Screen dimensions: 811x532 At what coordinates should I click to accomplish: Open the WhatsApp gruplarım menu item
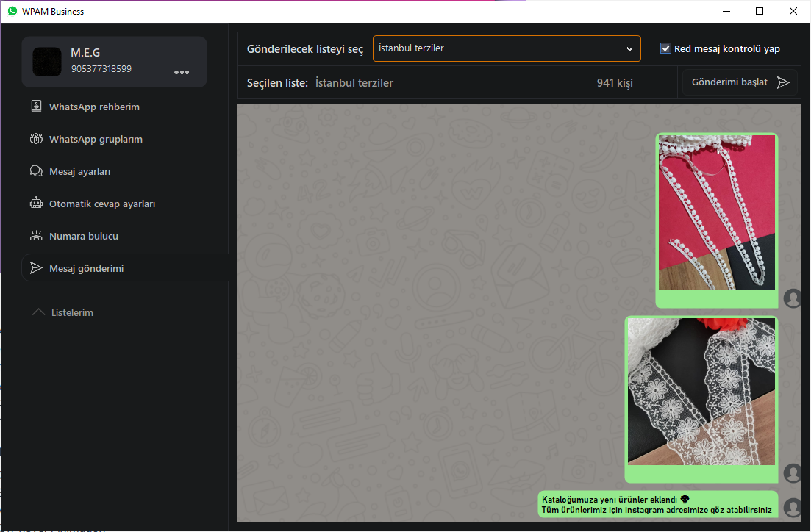coord(96,139)
